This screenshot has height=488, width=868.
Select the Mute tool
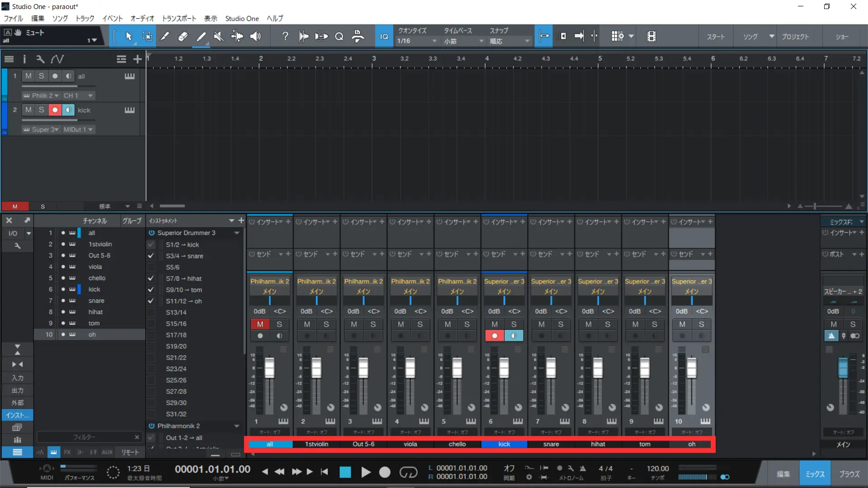219,37
